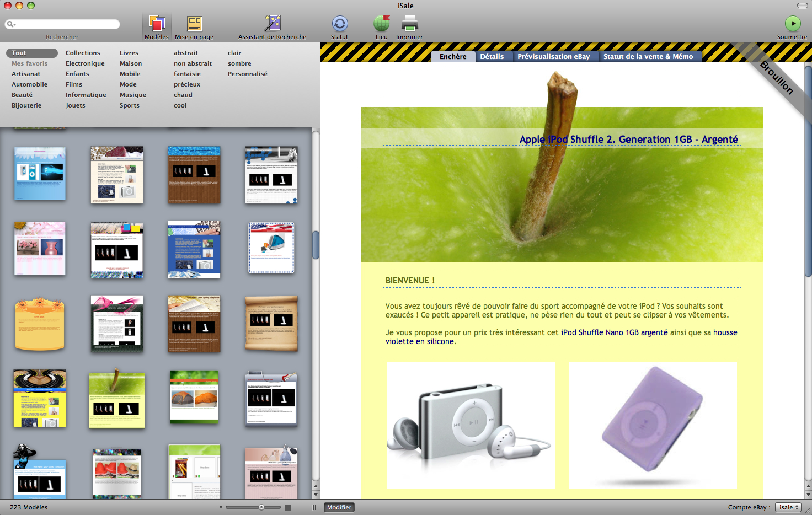The height and width of the screenshot is (515, 812).
Task: Open the Prévisualisation eBay tab
Action: [553, 56]
